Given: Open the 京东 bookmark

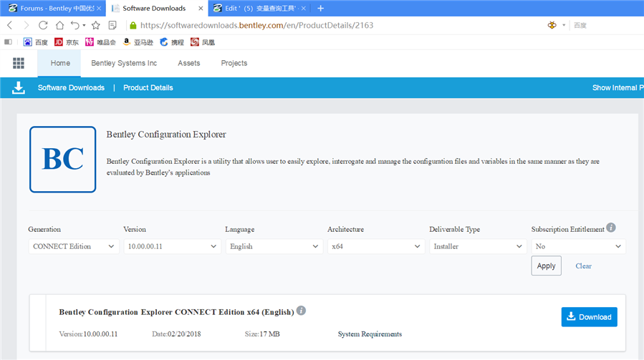Looking at the screenshot, I should (67, 42).
